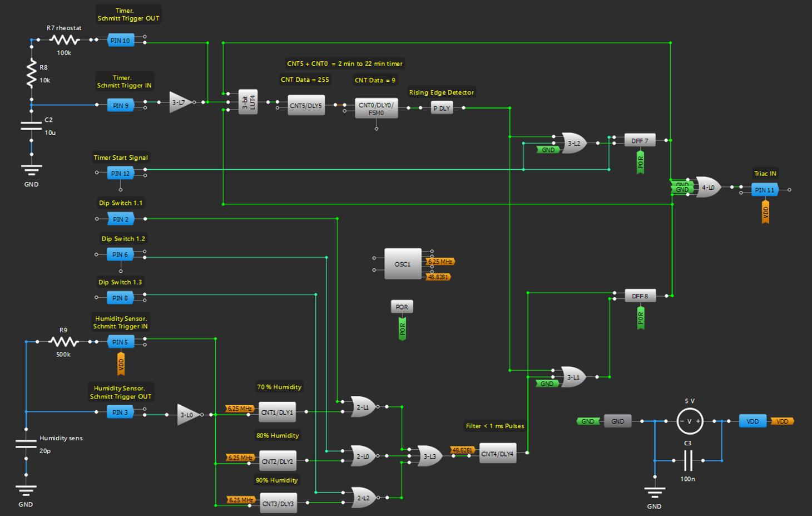812x516 pixels.
Task: Click the CNT4/DLY4 filter block
Action: tap(497, 454)
